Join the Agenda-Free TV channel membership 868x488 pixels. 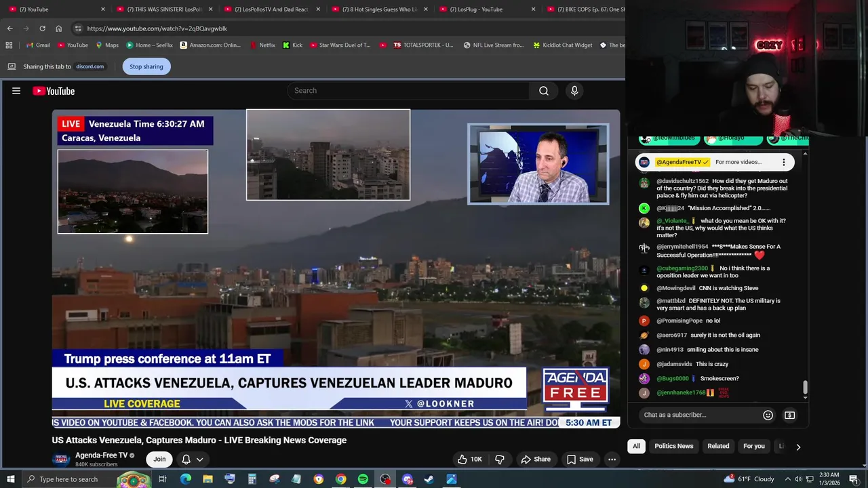159,459
